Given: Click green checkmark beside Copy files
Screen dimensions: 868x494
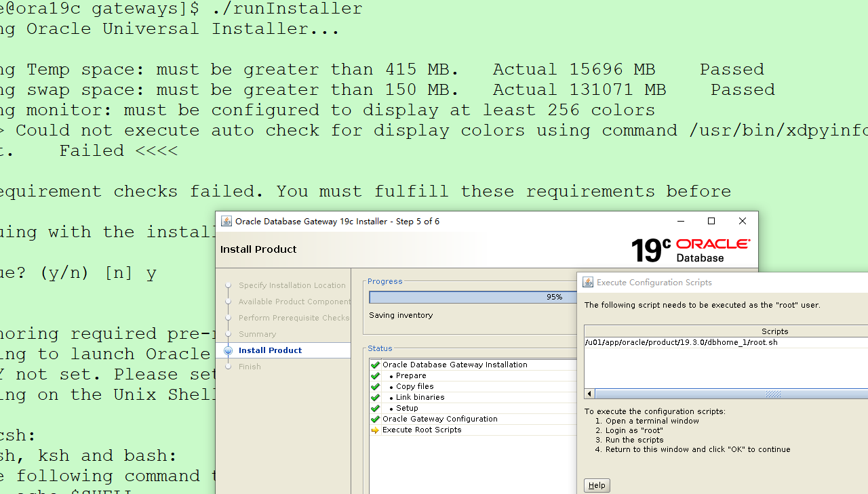Looking at the screenshot, I should [375, 386].
